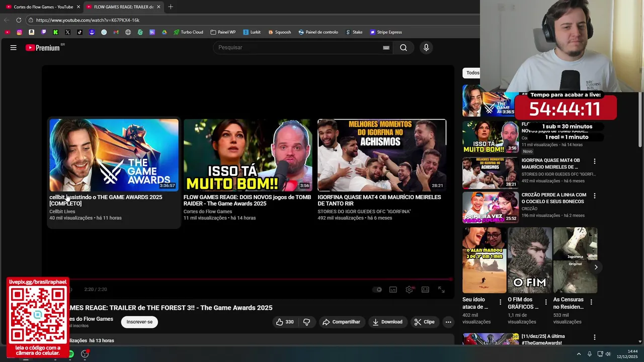Show hidden system tray icons chevron
Screen dimensions: 644x362
click(x=579, y=354)
